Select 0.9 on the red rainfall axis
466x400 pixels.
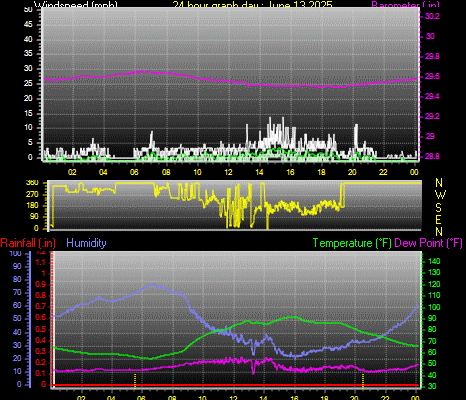click(x=41, y=285)
